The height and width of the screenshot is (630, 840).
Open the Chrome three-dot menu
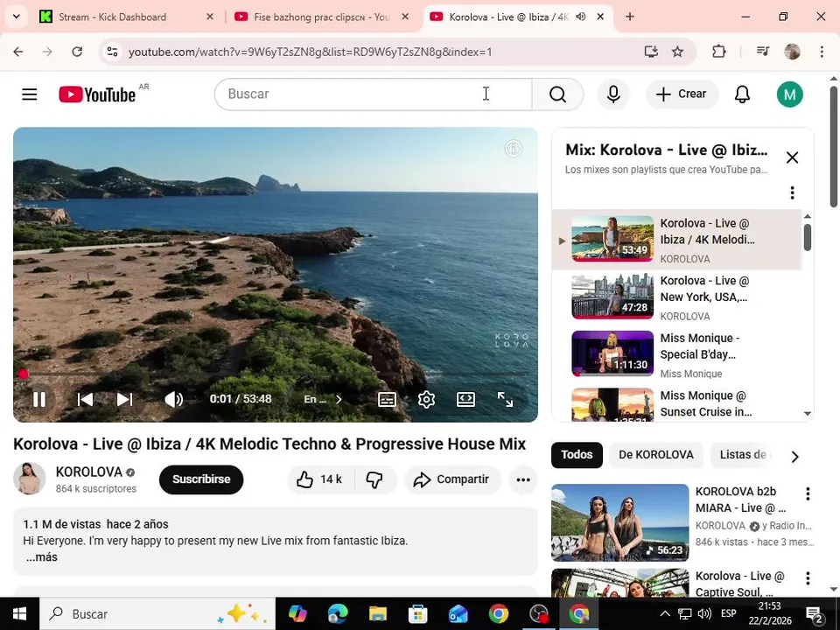[822, 52]
